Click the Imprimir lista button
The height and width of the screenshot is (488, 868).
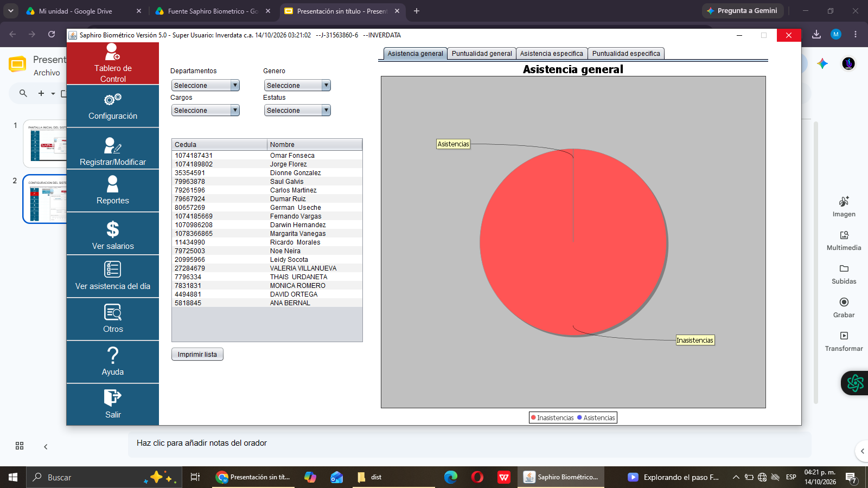click(x=197, y=354)
